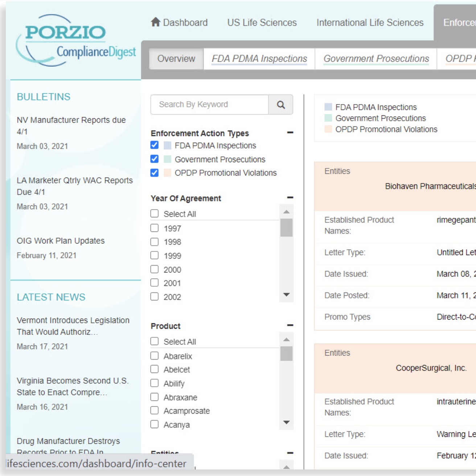This screenshot has width=476, height=476.
Task: Click the search magnifier icon button
Action: point(280,105)
